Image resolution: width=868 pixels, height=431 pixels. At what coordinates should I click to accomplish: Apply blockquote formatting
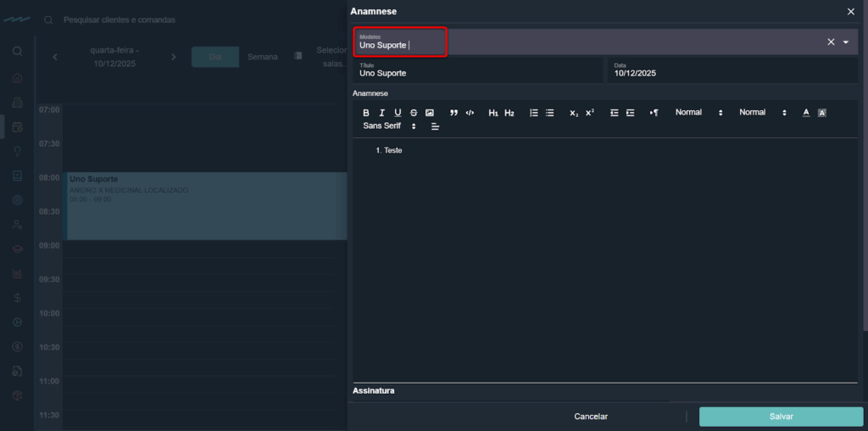453,113
